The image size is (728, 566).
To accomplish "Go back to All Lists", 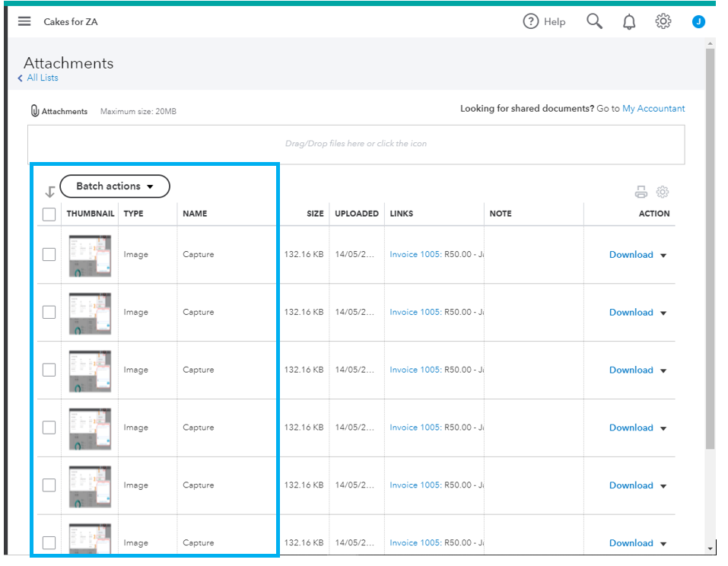I will (43, 78).
